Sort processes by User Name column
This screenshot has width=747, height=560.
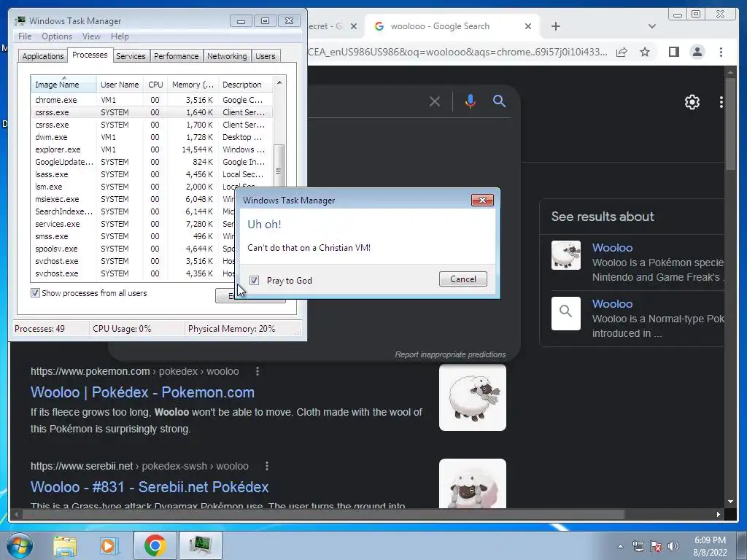tap(120, 85)
